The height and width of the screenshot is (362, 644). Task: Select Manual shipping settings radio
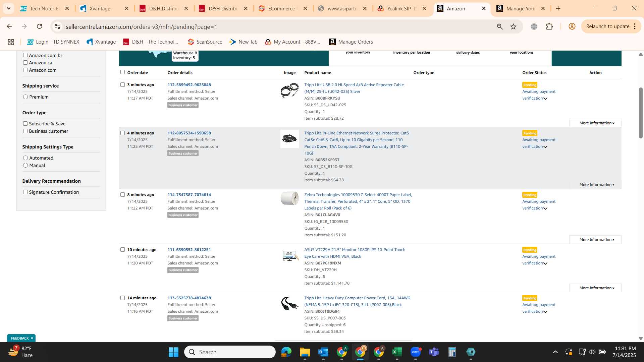tap(25, 165)
